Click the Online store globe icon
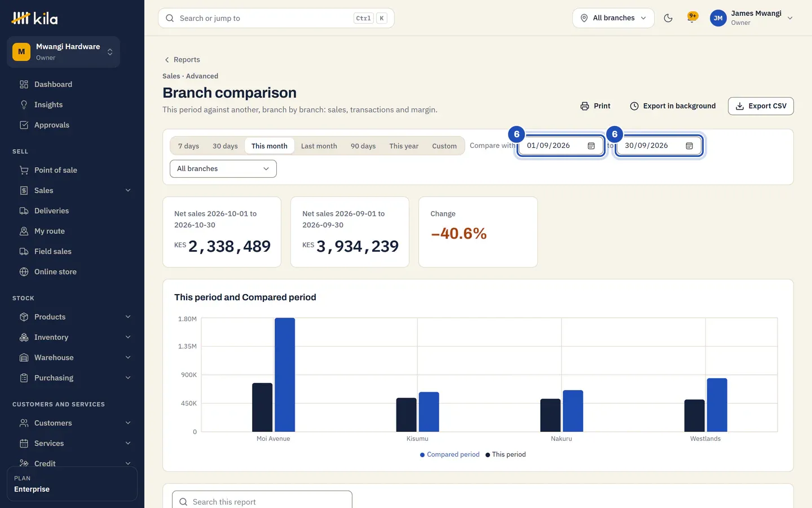Image resolution: width=812 pixels, height=508 pixels. 24,271
